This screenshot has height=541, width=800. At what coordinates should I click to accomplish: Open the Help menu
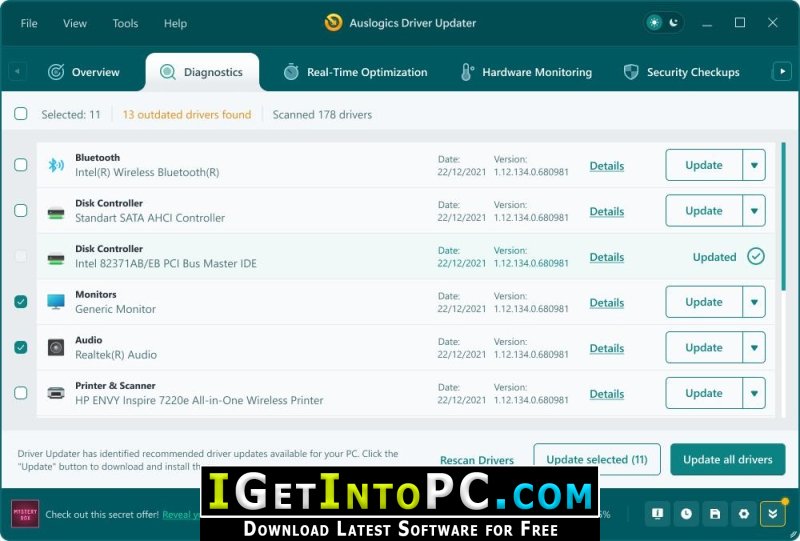175,23
